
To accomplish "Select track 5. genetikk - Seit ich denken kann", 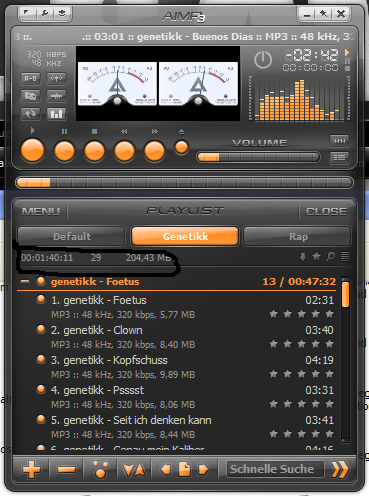I will pos(176,427).
